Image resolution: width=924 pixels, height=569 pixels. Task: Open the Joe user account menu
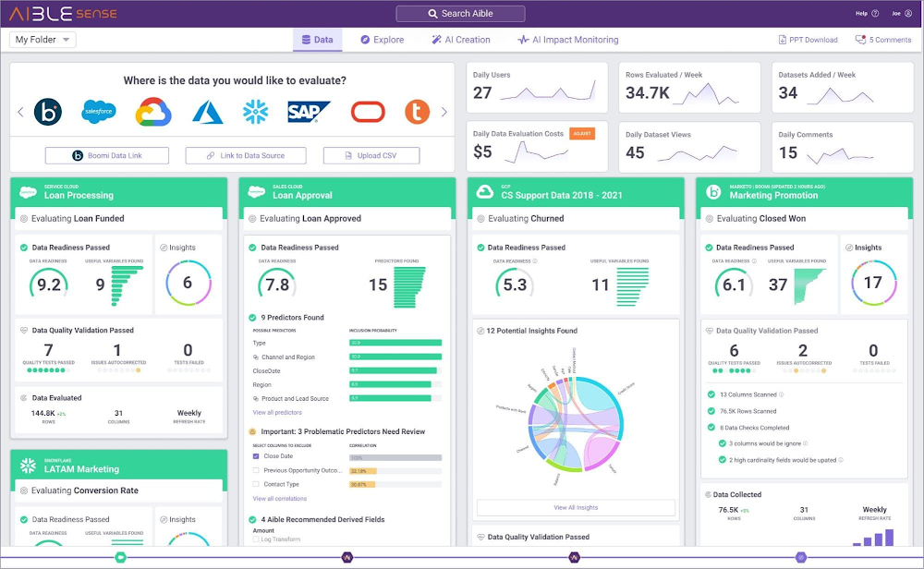(902, 14)
